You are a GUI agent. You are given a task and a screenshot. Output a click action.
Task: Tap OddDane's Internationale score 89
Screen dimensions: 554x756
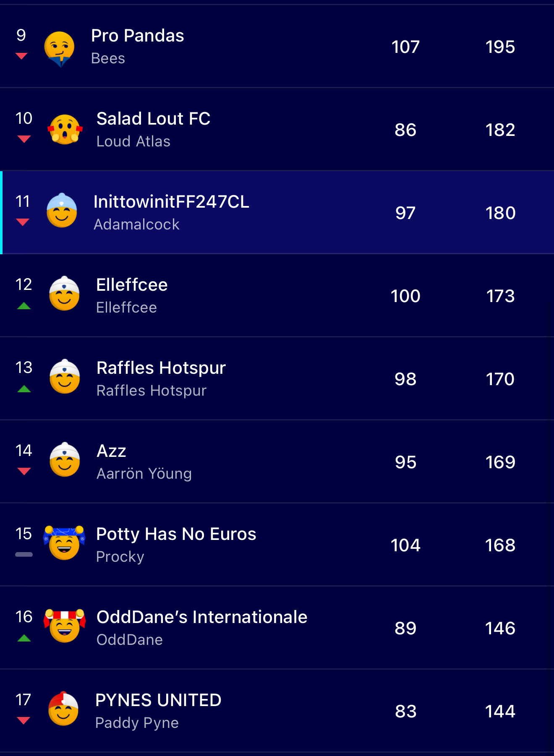(405, 628)
